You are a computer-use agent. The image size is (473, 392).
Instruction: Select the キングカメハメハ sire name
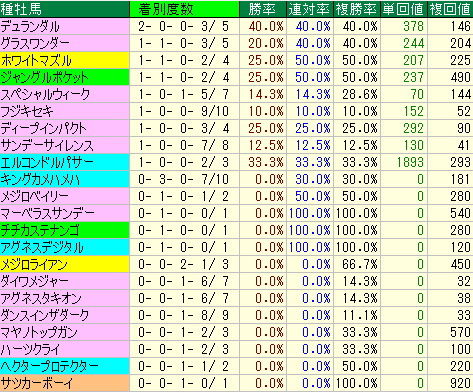[x=40, y=179]
